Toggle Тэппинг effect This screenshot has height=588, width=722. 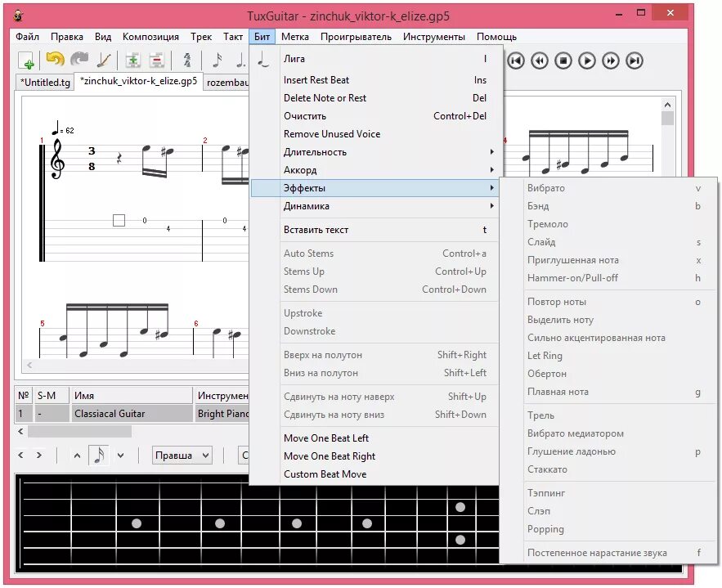coord(608,492)
